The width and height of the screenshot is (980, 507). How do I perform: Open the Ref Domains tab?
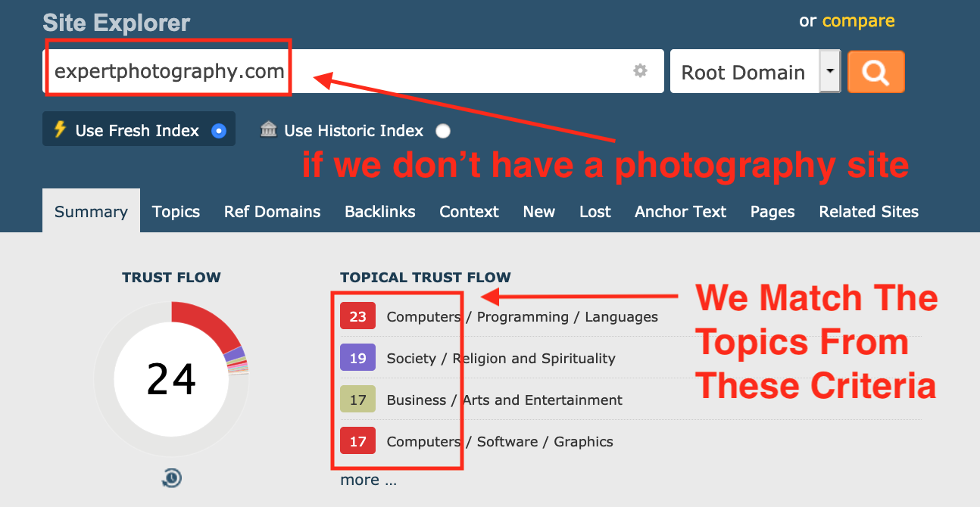[x=272, y=212]
